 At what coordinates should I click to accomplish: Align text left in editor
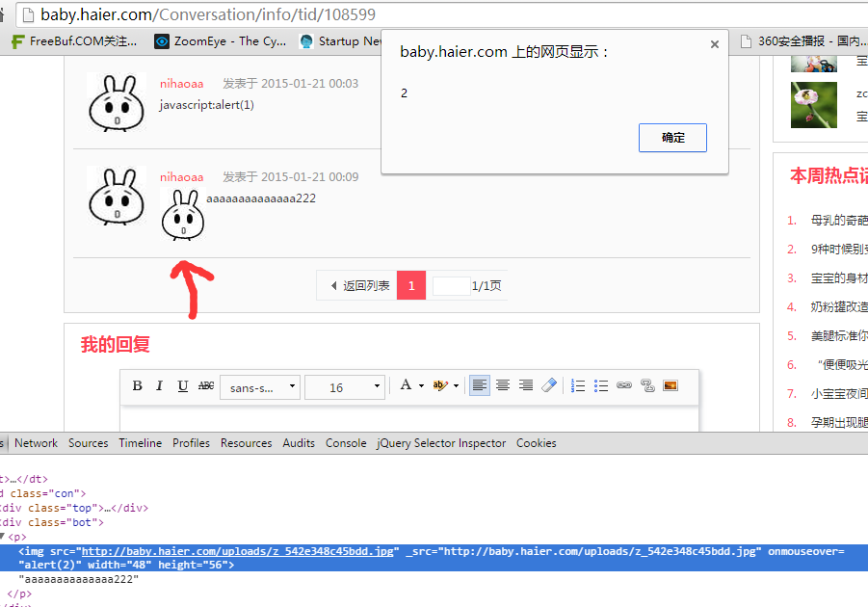pos(480,385)
